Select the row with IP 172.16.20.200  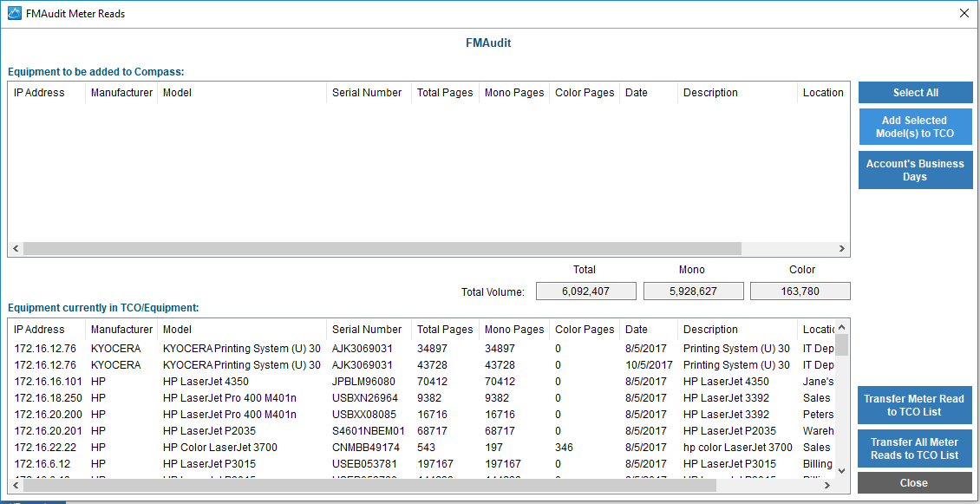coord(421,415)
